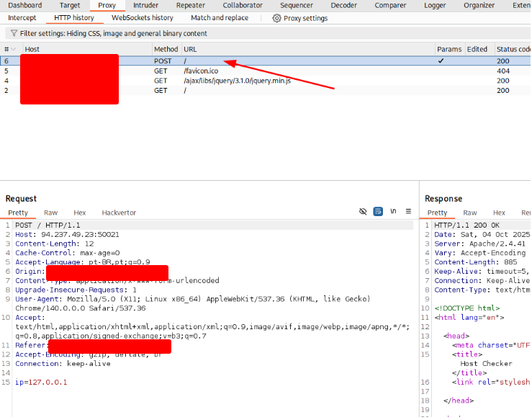This screenshot has height=420, width=532.
Task: Click the ip=127.0.0.1 request body line
Action: (41, 382)
